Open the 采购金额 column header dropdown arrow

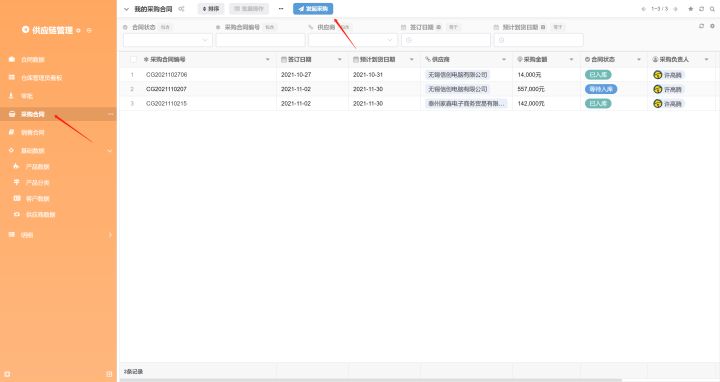tap(572, 59)
